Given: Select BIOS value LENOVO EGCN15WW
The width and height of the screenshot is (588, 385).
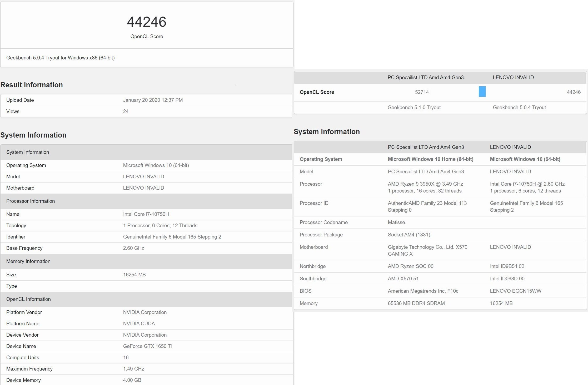Looking at the screenshot, I should tap(516, 291).
